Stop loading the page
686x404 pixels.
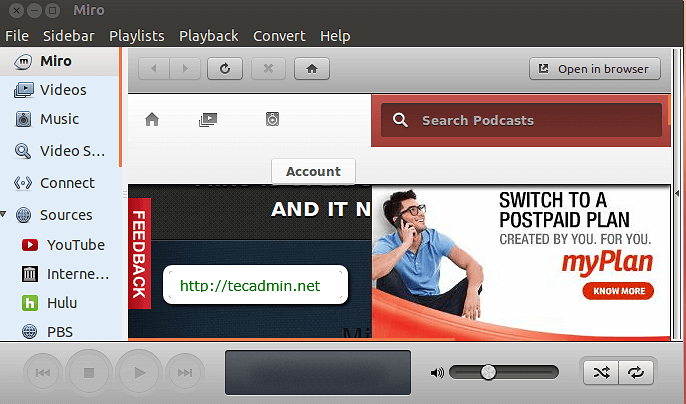pos(268,69)
